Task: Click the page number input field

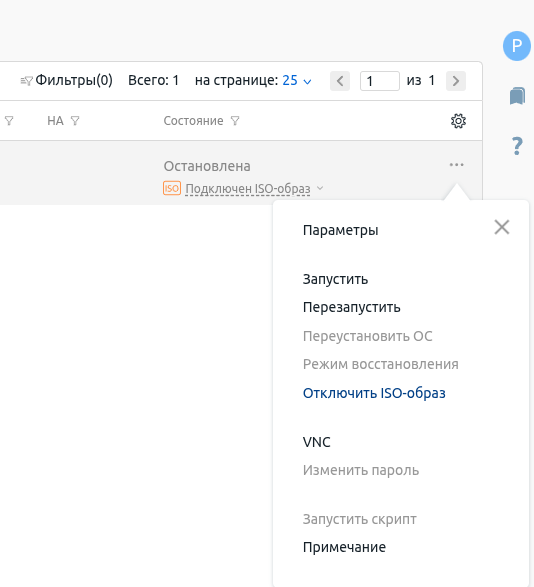Action: coord(380,81)
